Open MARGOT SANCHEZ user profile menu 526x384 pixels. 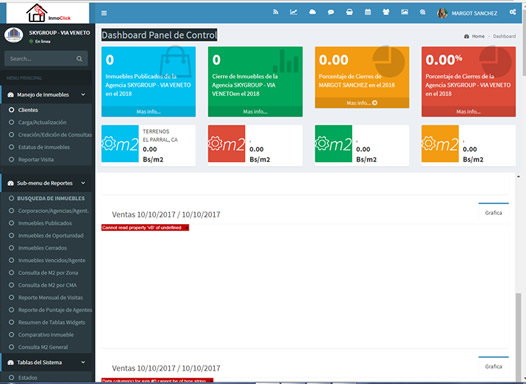click(467, 13)
